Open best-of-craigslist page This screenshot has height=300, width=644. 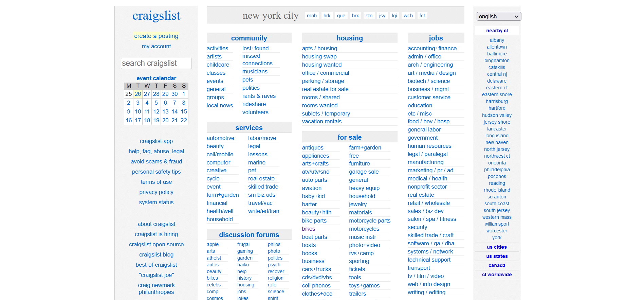156,265
